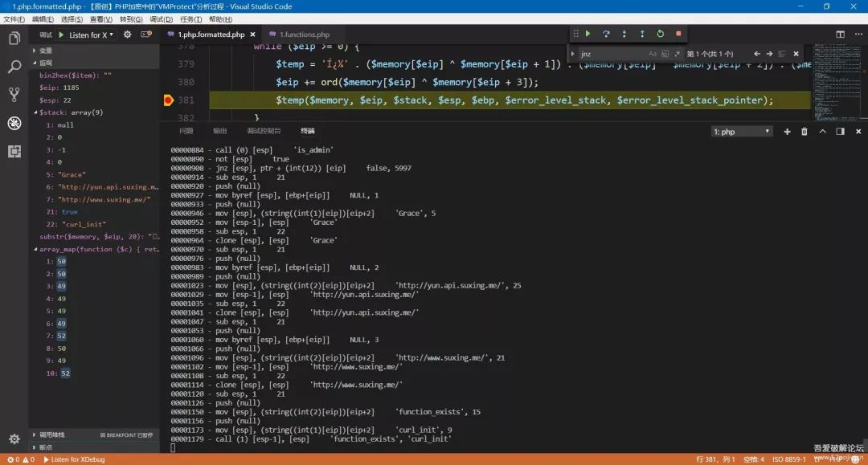Viewport: 868px width, 465px height.
Task: Open the 问题 problems panel tab
Action: tap(186, 131)
